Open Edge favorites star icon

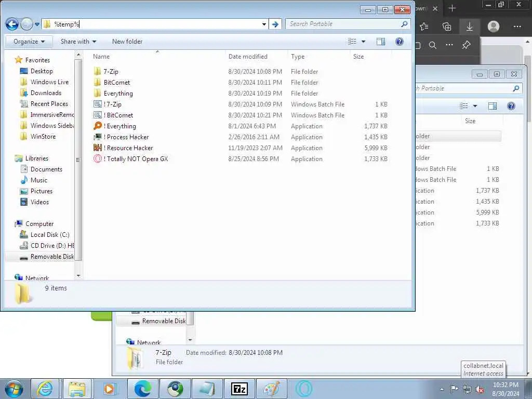[424, 26]
